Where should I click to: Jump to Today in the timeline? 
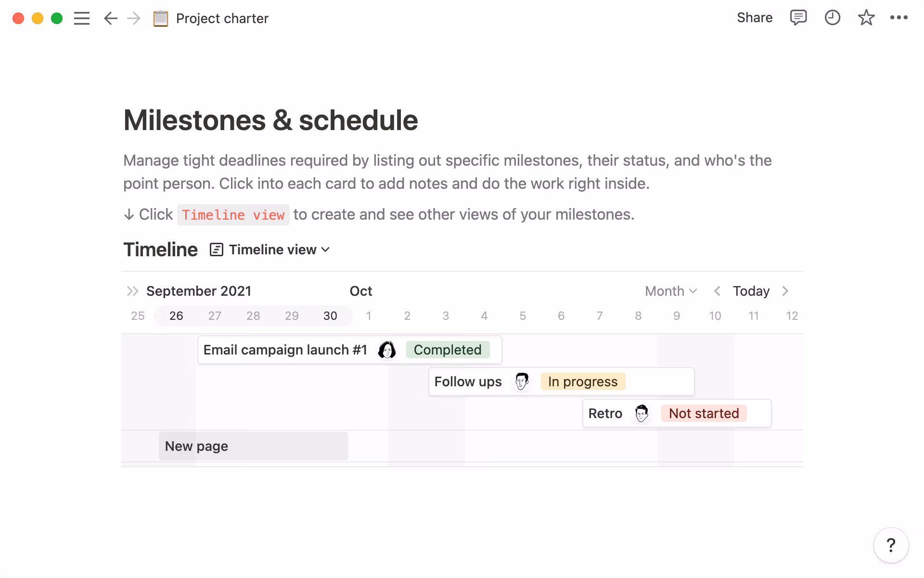point(751,291)
